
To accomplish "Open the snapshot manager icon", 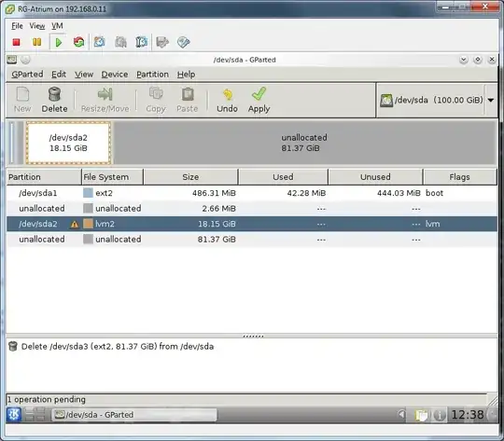I will pyautogui.click(x=141, y=42).
